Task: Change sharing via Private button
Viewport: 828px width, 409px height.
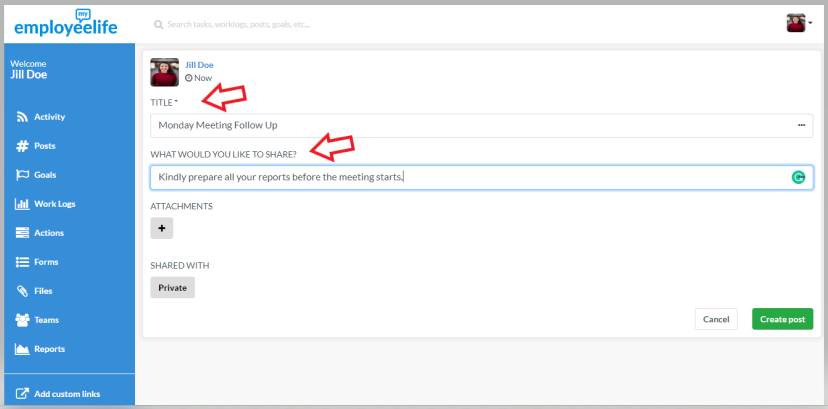Action: click(x=173, y=288)
